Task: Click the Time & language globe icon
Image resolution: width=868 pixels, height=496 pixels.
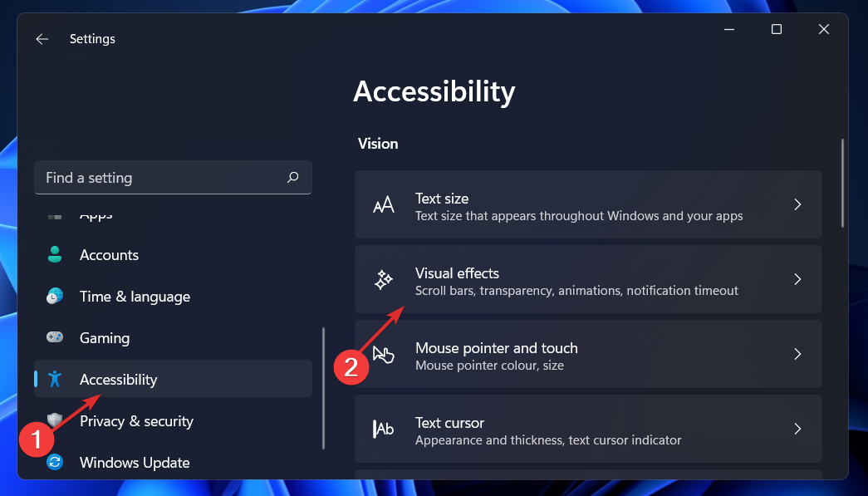Action: pos(55,296)
